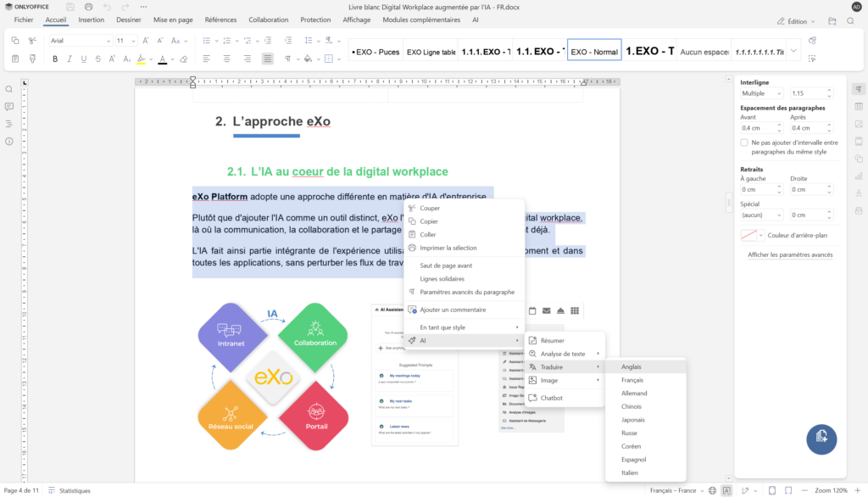Click the floating blue AI assistant button
Screen dimensions: 868x497
click(x=821, y=438)
